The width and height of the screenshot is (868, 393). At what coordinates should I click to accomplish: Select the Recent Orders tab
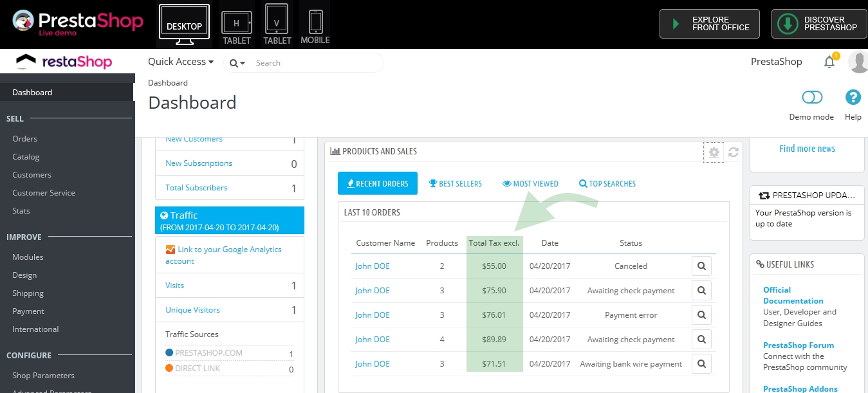pyautogui.click(x=378, y=183)
